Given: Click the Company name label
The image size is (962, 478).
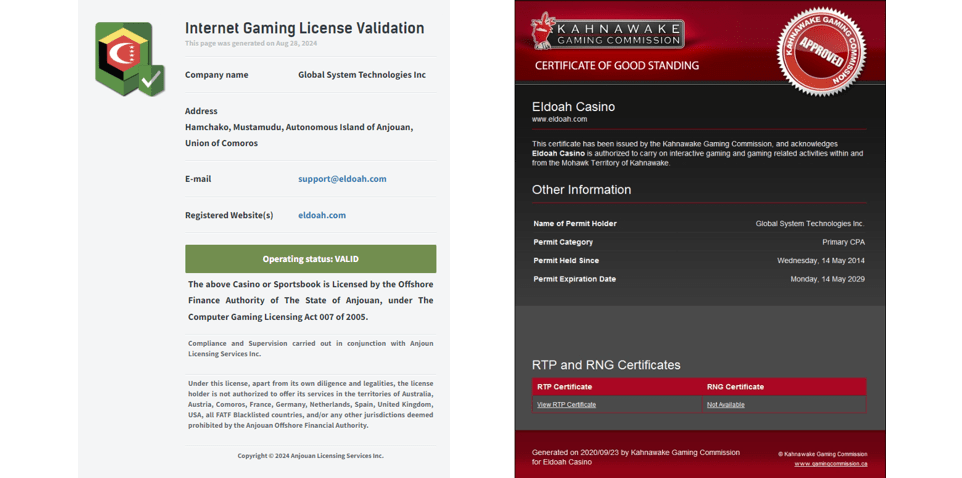Looking at the screenshot, I should 217,75.
